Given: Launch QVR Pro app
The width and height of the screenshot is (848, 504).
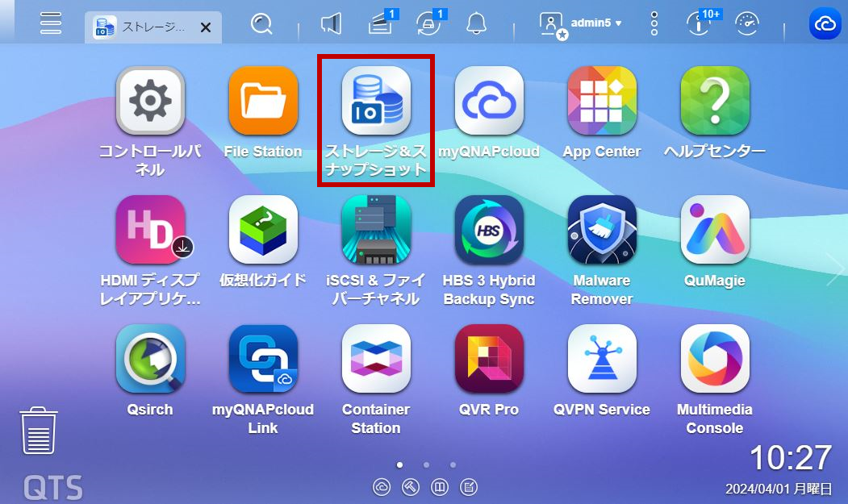Looking at the screenshot, I should pyautogui.click(x=489, y=359).
